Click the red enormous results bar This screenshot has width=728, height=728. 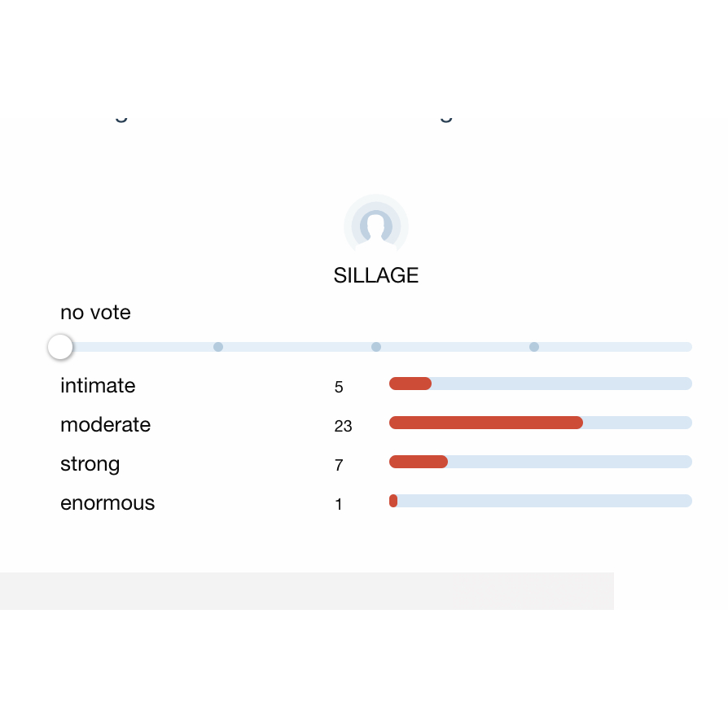pyautogui.click(x=393, y=501)
